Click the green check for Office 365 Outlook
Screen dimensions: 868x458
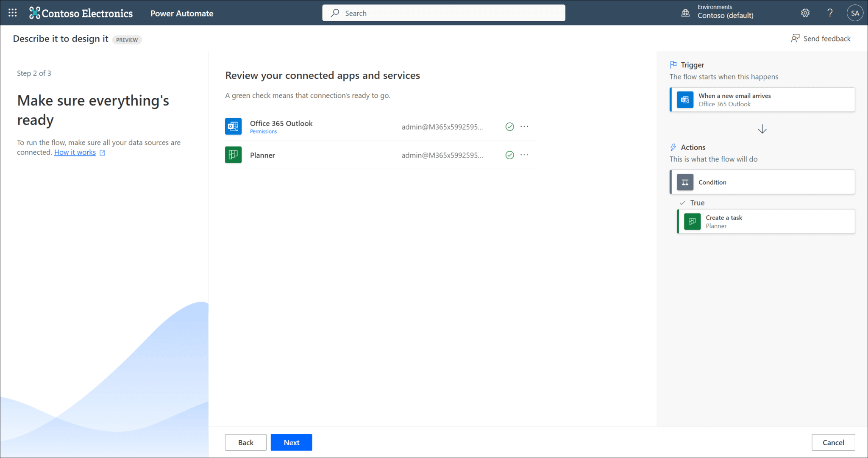(509, 127)
